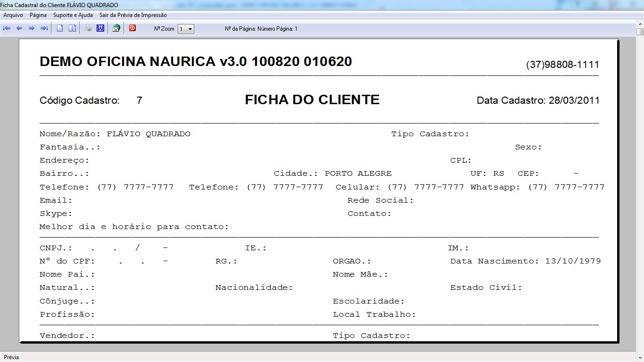This screenshot has width=644, height=362.
Task: Click the Nº do CPF: label
Action: click(x=67, y=261)
